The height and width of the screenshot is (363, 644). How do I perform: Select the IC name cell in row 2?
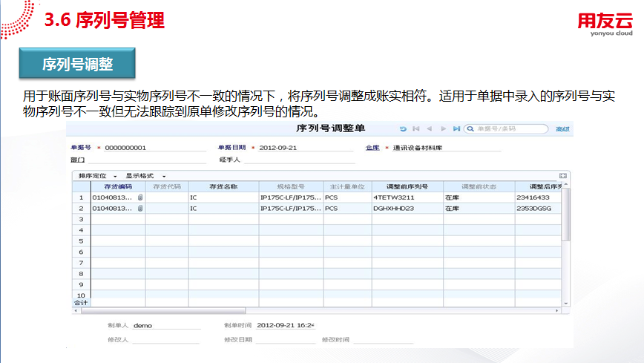[x=223, y=209]
